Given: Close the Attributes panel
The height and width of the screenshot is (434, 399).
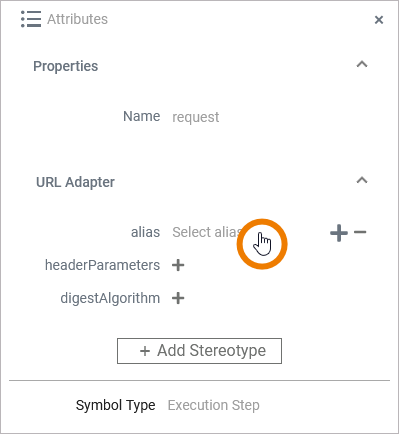Looking at the screenshot, I should pos(379,20).
